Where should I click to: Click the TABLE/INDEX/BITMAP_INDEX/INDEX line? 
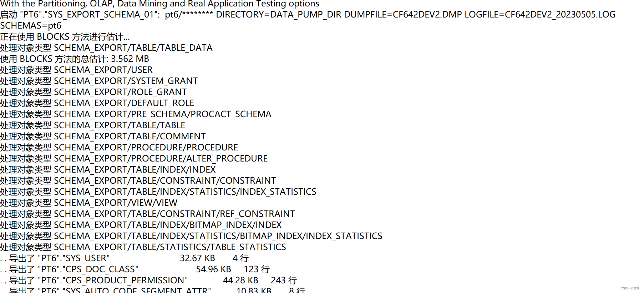point(141,225)
